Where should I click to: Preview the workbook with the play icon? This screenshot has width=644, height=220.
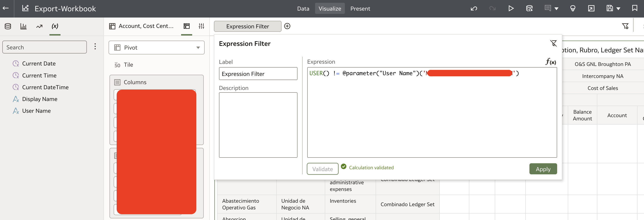click(511, 9)
